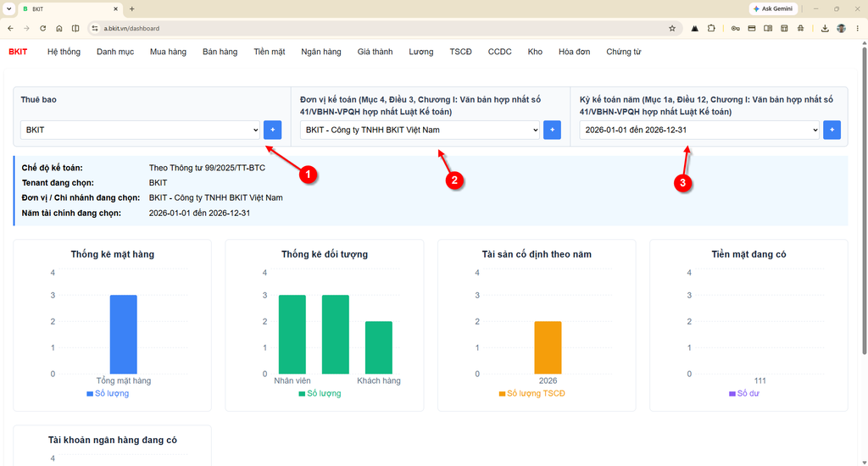This screenshot has width=868, height=466.
Task: Open the password key icon in toolbar
Action: point(735,28)
